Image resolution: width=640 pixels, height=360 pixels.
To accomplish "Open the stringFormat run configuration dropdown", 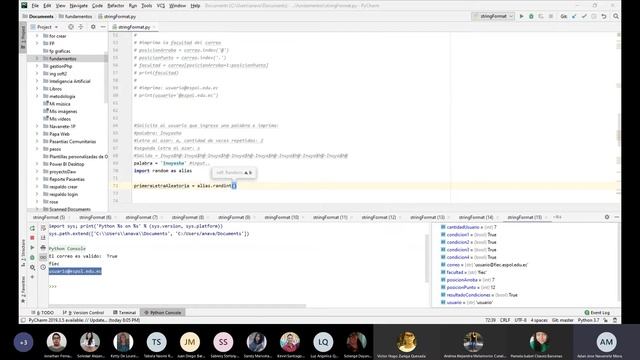I will tap(493, 16).
